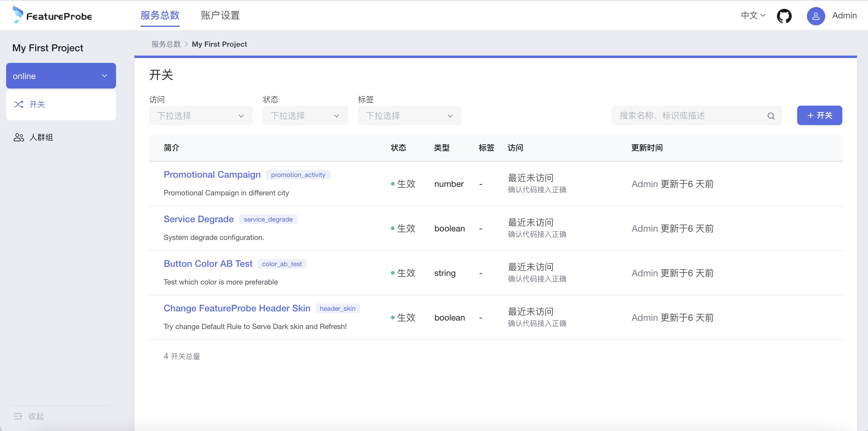Select the 服务总数 tab

(160, 16)
